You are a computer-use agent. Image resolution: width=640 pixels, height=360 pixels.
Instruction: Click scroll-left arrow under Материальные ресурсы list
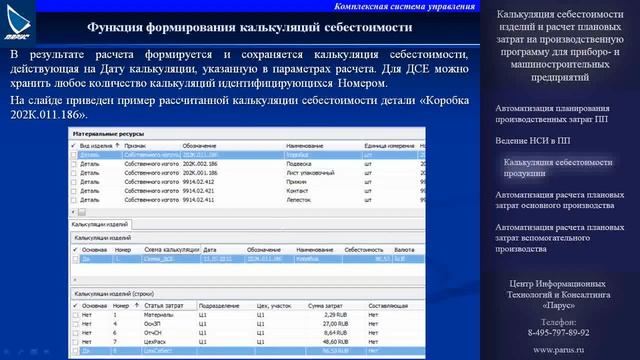click(x=73, y=212)
